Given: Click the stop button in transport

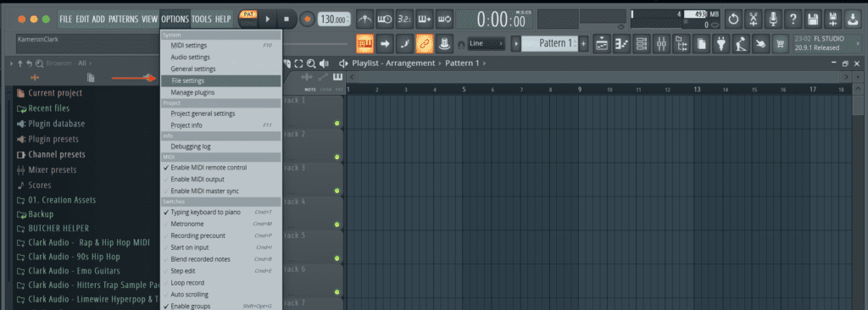Looking at the screenshot, I should click(x=287, y=19).
